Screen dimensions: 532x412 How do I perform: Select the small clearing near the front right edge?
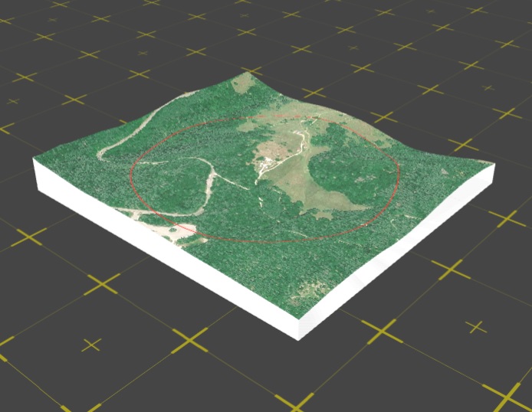click(x=310, y=291)
